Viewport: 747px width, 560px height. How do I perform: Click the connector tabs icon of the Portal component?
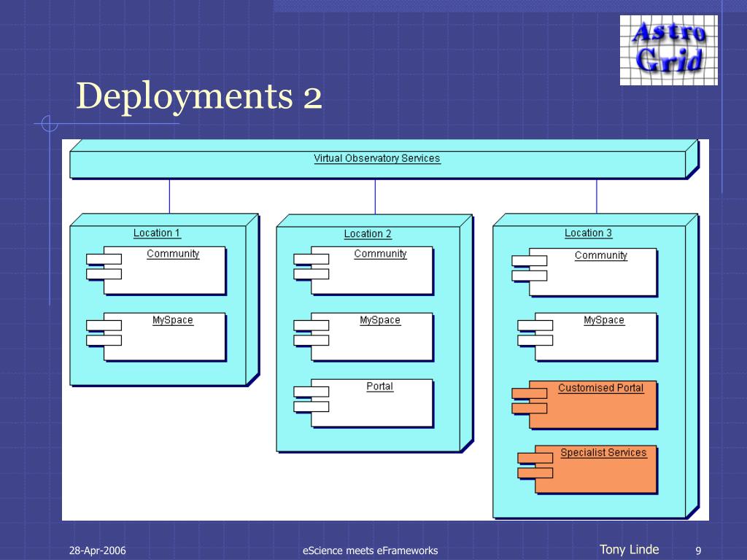[x=311, y=399]
